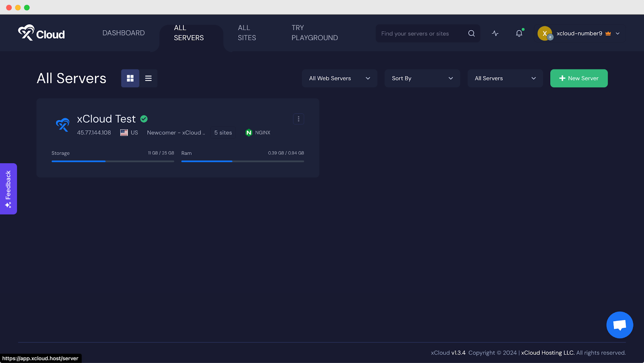This screenshot has width=644, height=363.
Task: Expand the All Web Servers filter
Action: point(339,78)
